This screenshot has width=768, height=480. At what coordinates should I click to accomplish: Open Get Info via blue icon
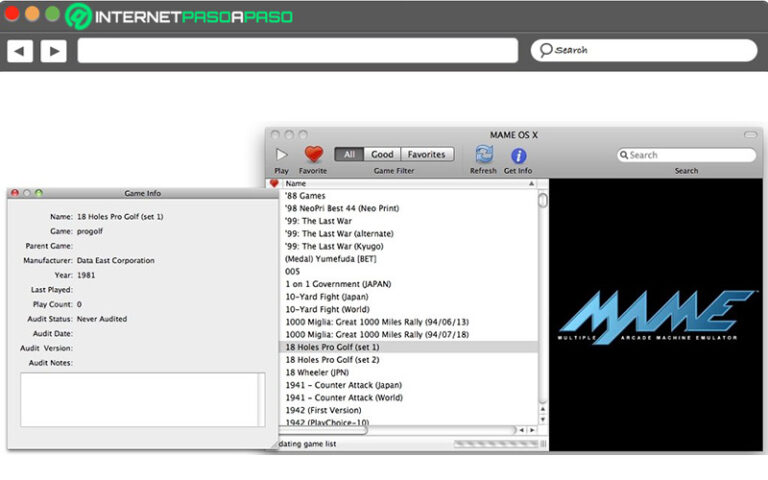[x=518, y=155]
